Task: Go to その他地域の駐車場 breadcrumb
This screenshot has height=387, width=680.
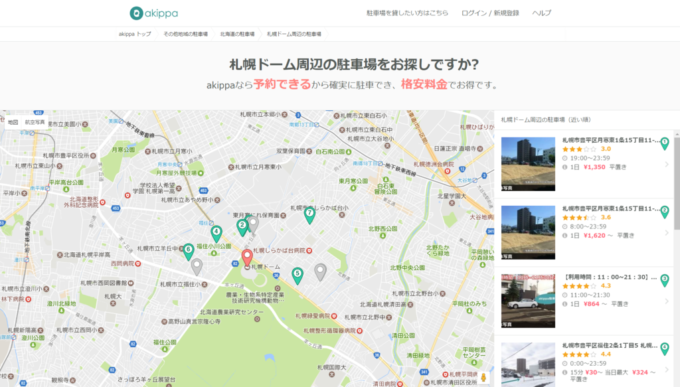Action: click(x=186, y=34)
